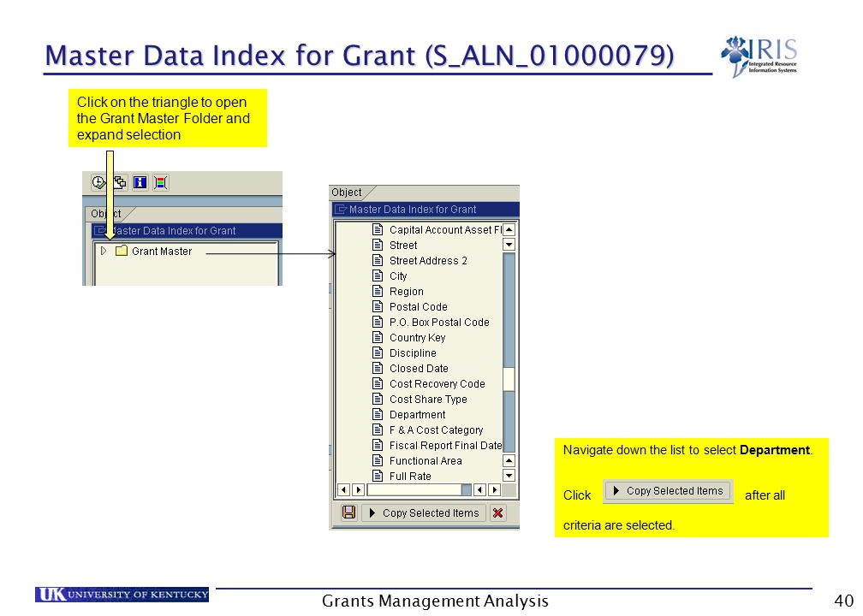
Task: Click the document icon next to Street Address 2
Action: [378, 260]
